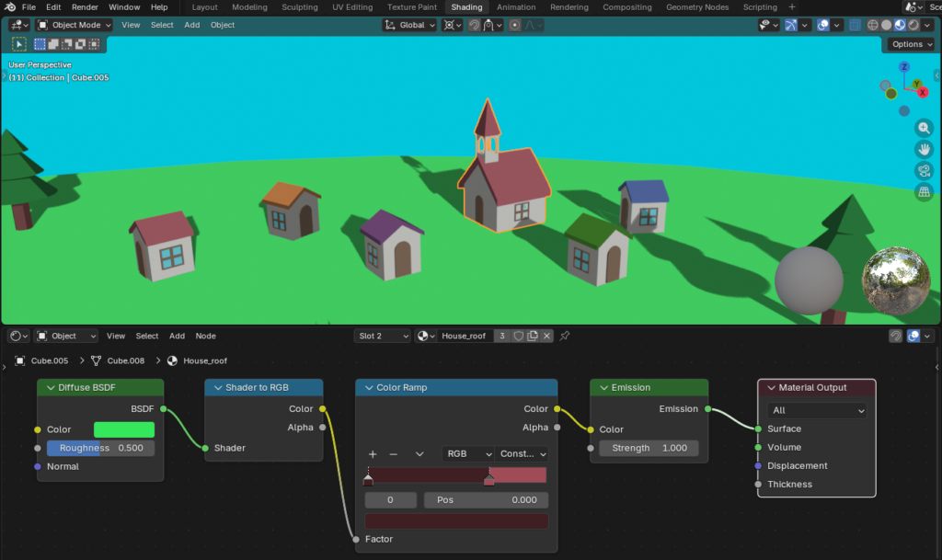Click the green Diffuse BSDF color swatch
This screenshot has width=942, height=560.
[124, 429]
